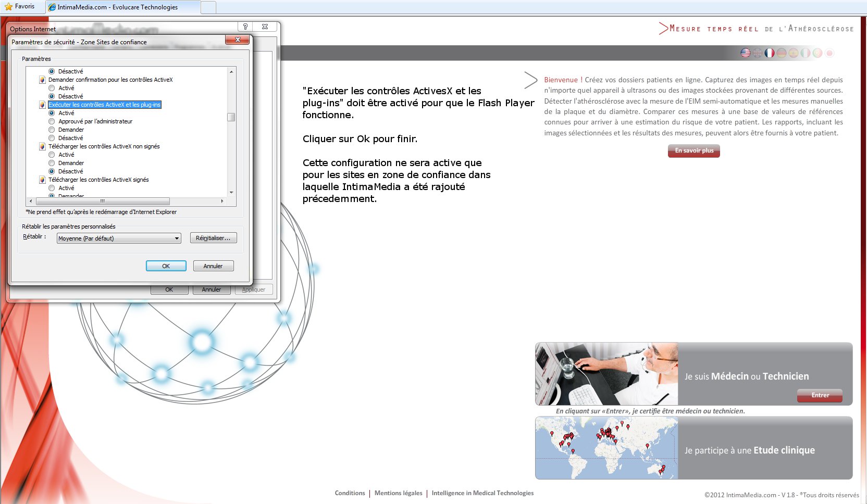Open the 'Mentions légales' footer link
This screenshot has height=504, width=867.
point(398,493)
